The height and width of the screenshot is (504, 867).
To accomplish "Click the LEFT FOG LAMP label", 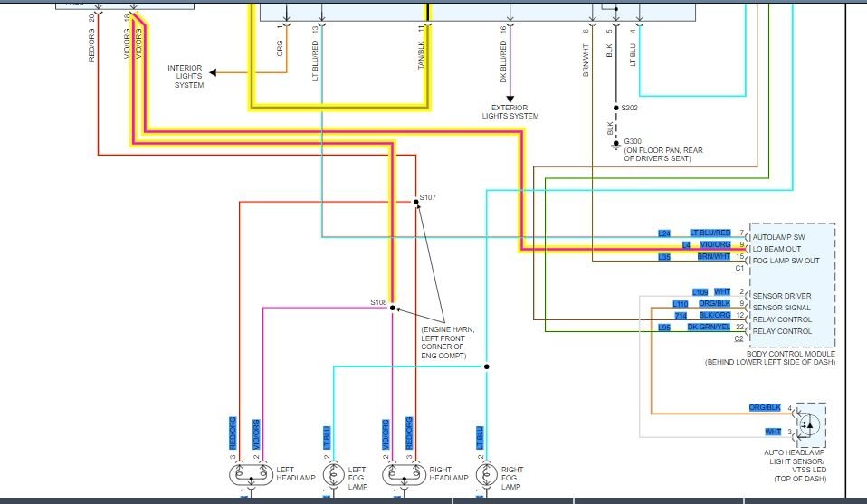I will pyautogui.click(x=357, y=478).
